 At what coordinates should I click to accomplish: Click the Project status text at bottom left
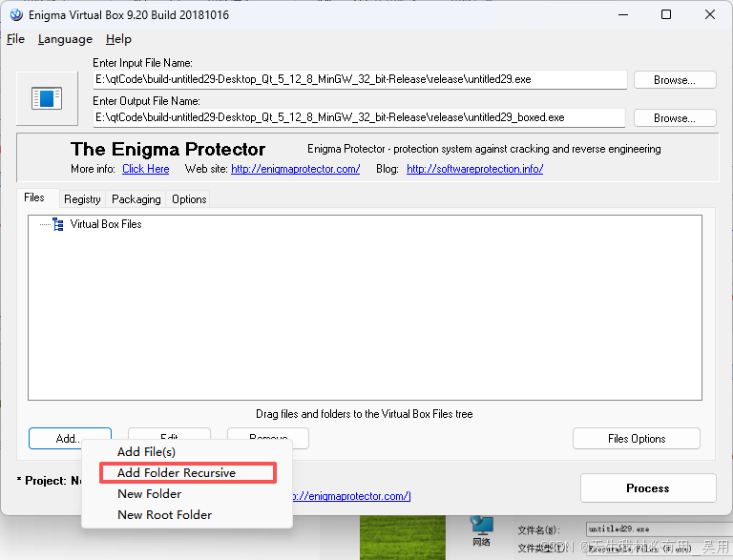(x=49, y=481)
